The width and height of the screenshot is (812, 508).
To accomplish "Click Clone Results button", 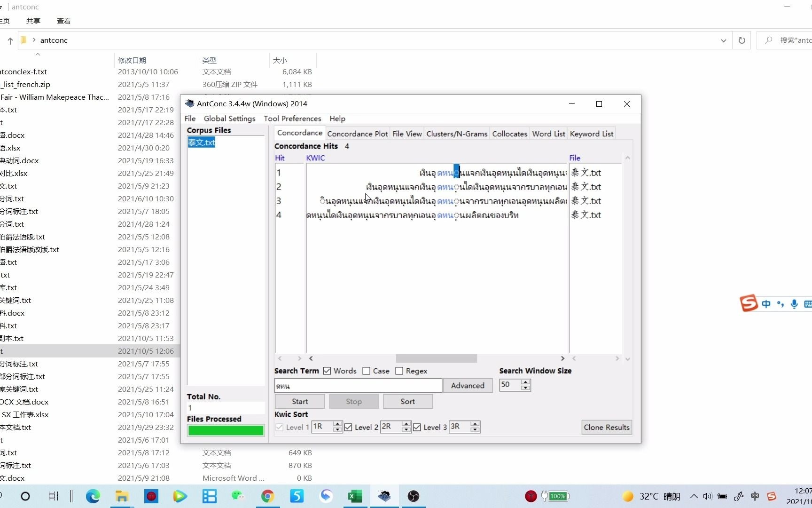I will pos(607,427).
